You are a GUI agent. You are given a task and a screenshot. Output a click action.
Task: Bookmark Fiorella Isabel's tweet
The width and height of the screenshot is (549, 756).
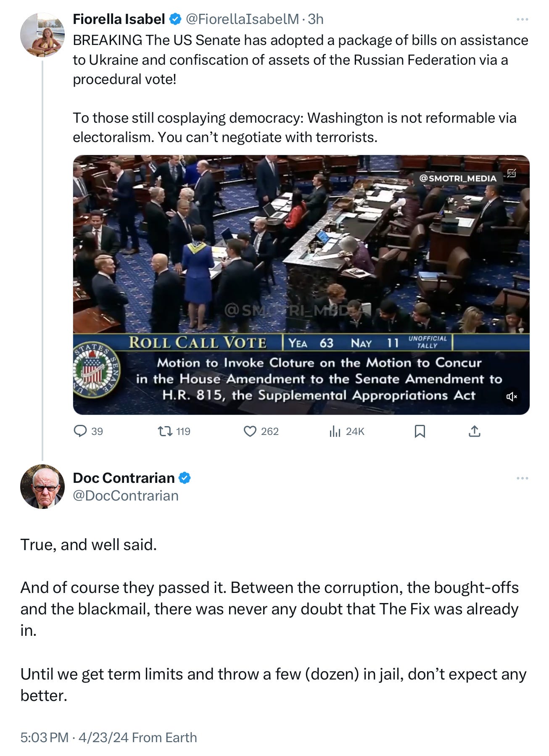[420, 431]
